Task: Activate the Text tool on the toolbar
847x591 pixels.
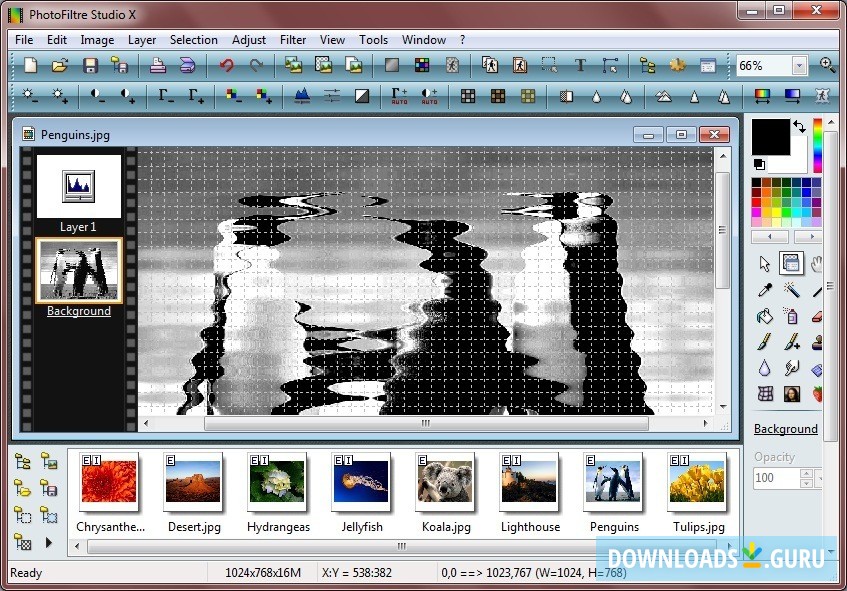Action: pos(578,65)
